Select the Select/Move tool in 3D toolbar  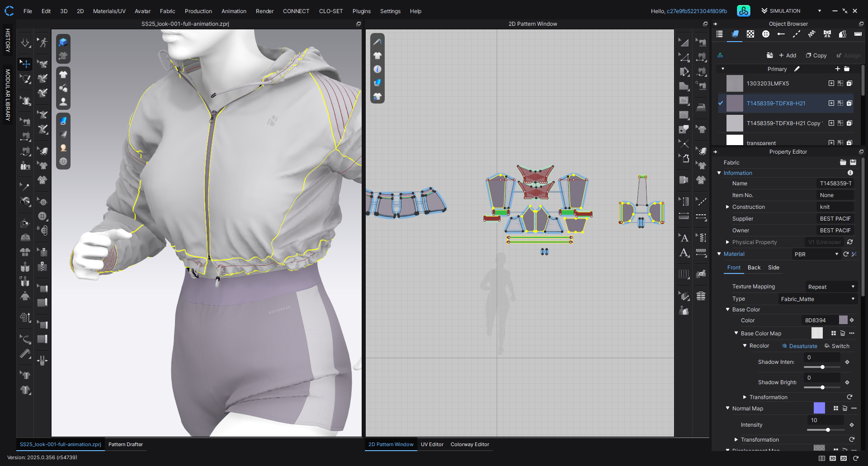click(25, 64)
